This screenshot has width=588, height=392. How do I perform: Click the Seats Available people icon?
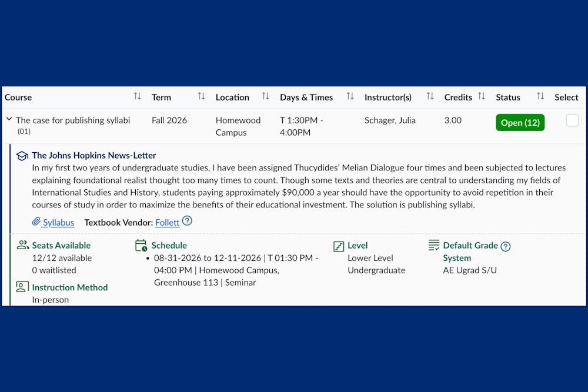(x=22, y=245)
